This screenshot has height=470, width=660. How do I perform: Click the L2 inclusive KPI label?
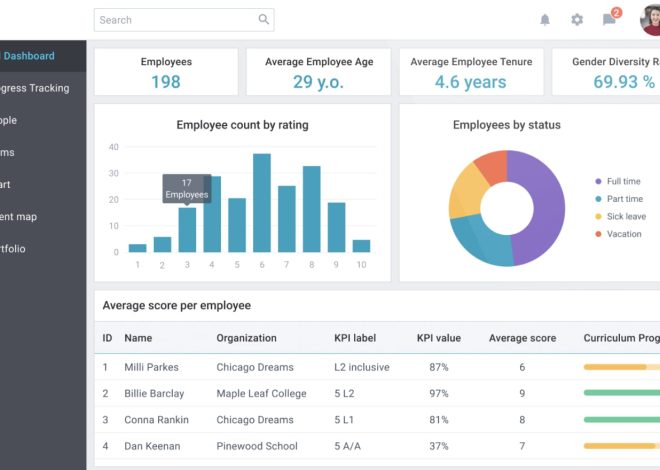coord(362,367)
